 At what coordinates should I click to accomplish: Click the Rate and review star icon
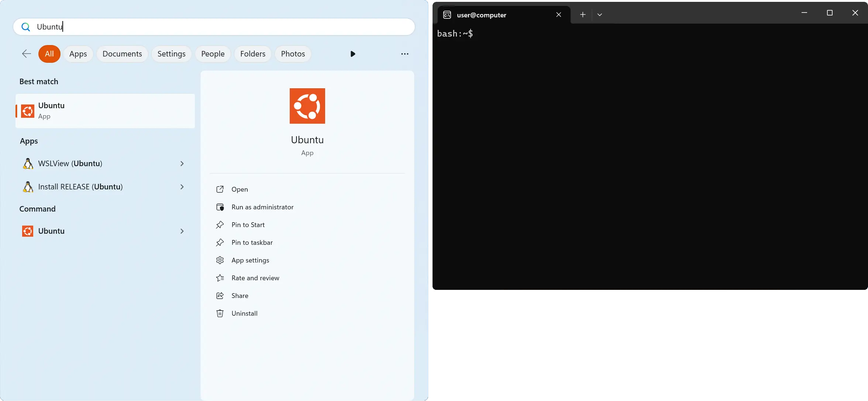point(220,278)
